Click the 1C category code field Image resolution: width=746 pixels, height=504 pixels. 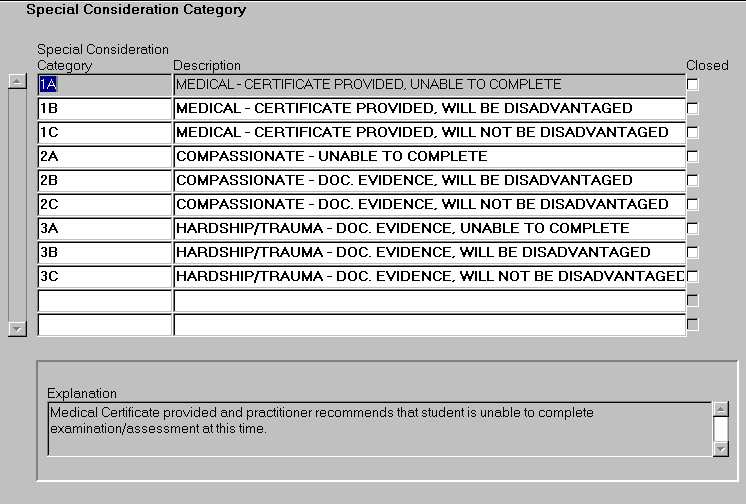click(104, 133)
